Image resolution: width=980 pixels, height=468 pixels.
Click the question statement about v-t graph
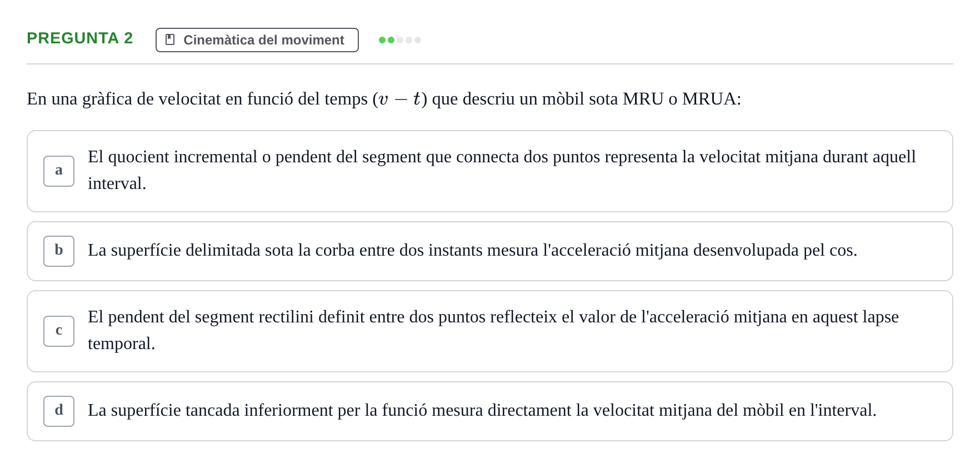[384, 99]
